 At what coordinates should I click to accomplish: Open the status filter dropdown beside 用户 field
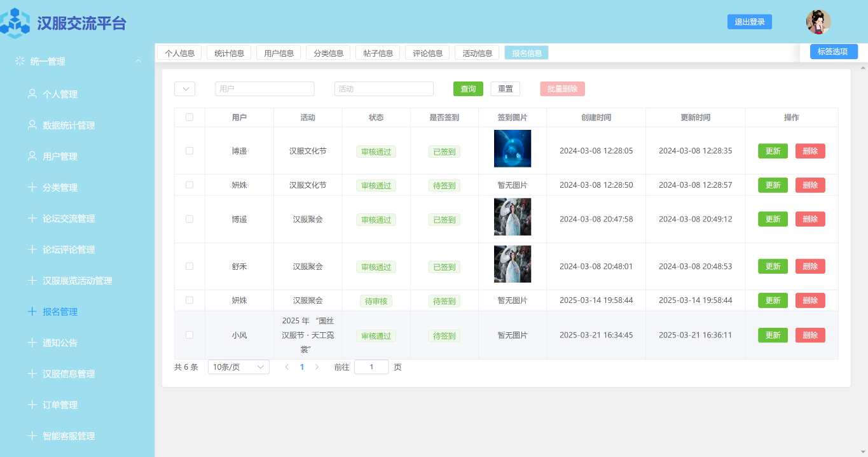[x=184, y=89]
